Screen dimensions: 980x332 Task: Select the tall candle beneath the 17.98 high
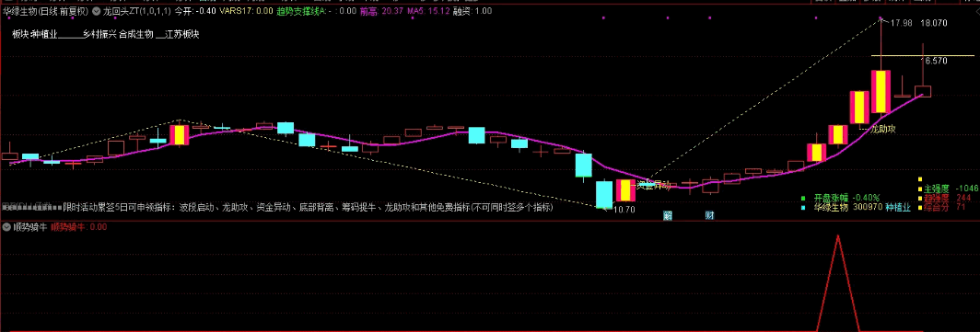click(x=881, y=92)
